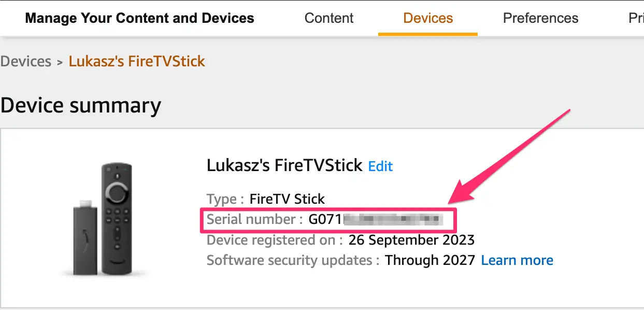Click the breadcrumb separator chevron
The width and height of the screenshot is (644, 310).
[x=60, y=62]
